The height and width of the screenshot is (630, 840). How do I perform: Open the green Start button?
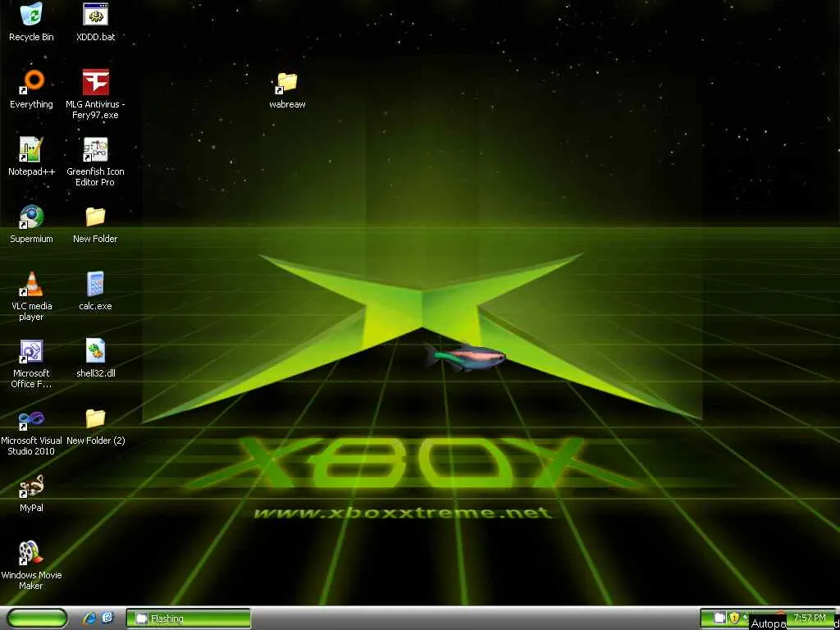tap(38, 619)
